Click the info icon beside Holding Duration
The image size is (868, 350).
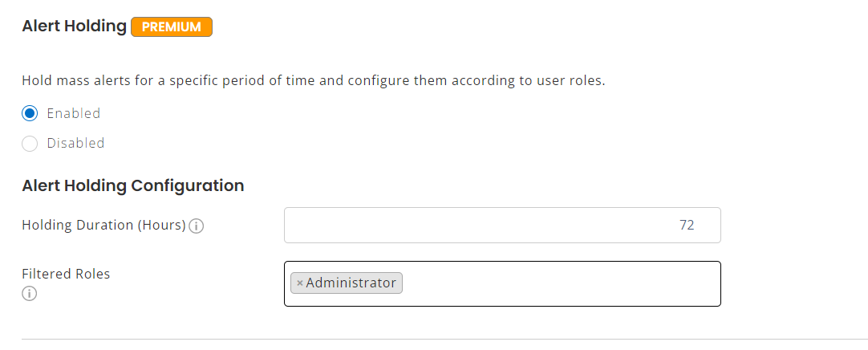point(196,226)
